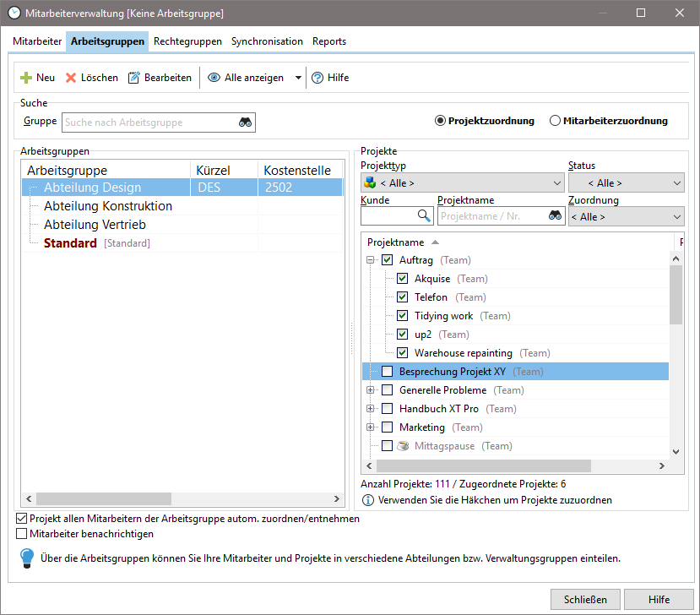Switch to the Rechtegruppen tab
The width and height of the screenshot is (700, 615).
[187, 41]
